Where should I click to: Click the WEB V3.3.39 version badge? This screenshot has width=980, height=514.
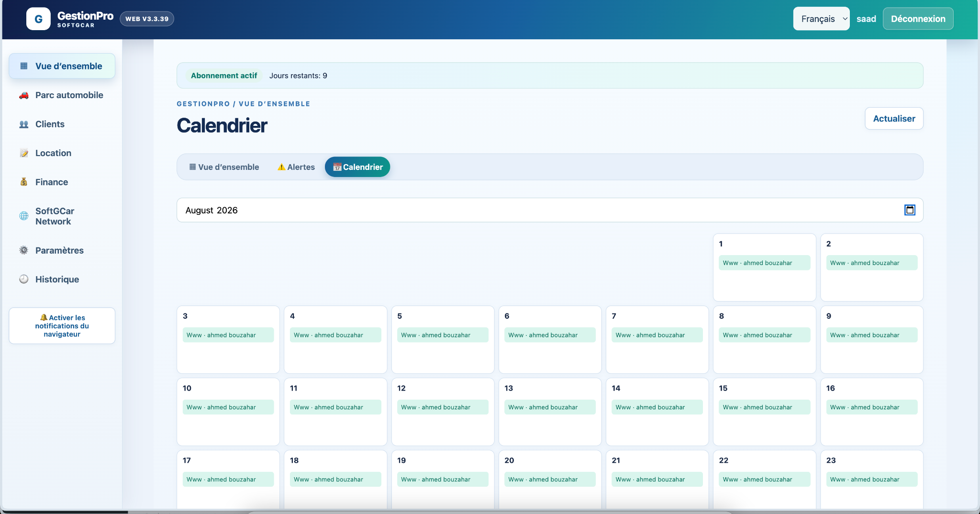click(147, 19)
